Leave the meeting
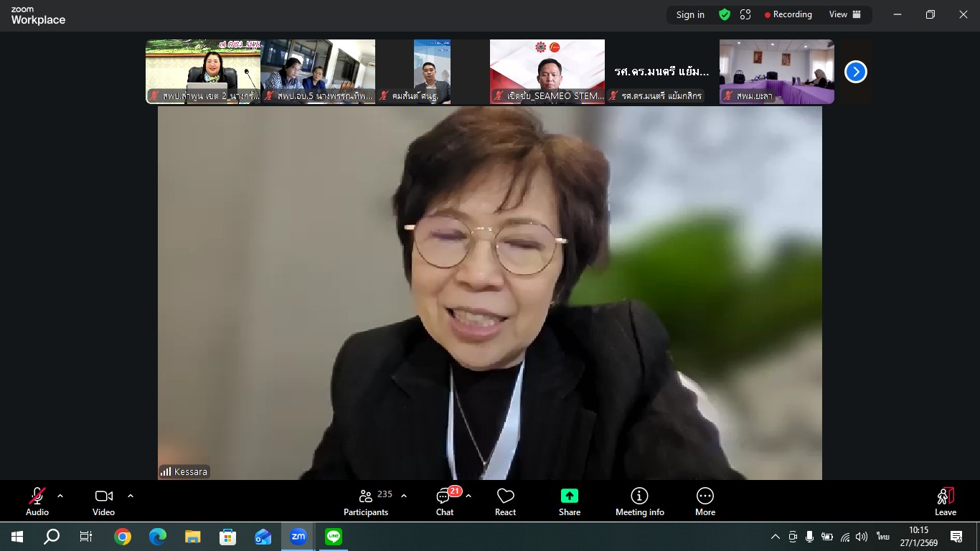Image resolution: width=980 pixels, height=551 pixels. [945, 501]
